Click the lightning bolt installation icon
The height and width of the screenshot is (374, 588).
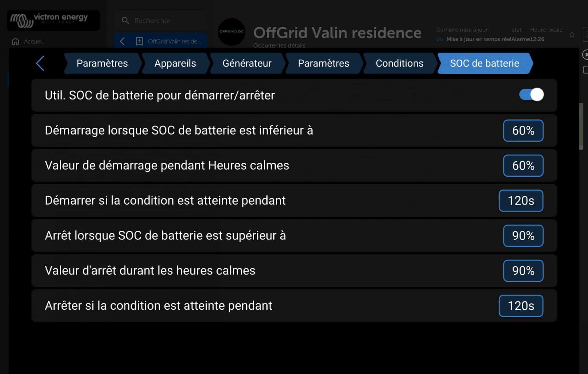pos(139,41)
